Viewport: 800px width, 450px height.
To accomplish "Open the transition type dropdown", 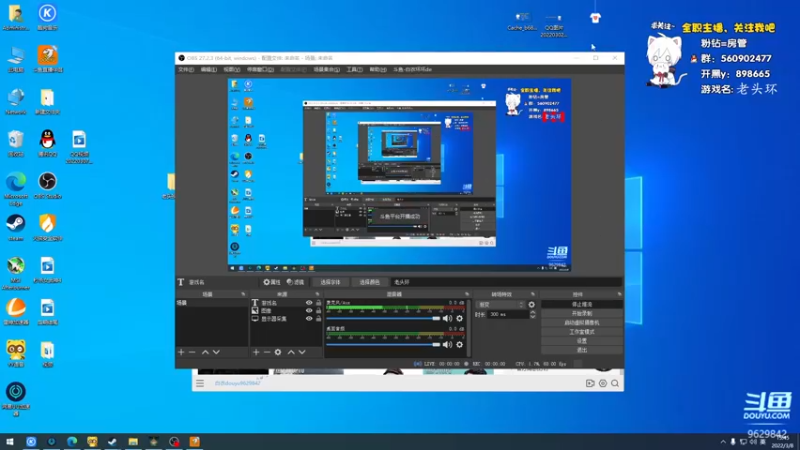I will point(501,305).
